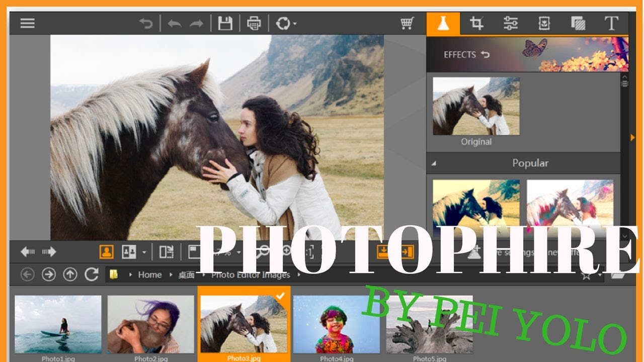Open the portrait retouch tab
The image size is (644, 362).
click(544, 23)
